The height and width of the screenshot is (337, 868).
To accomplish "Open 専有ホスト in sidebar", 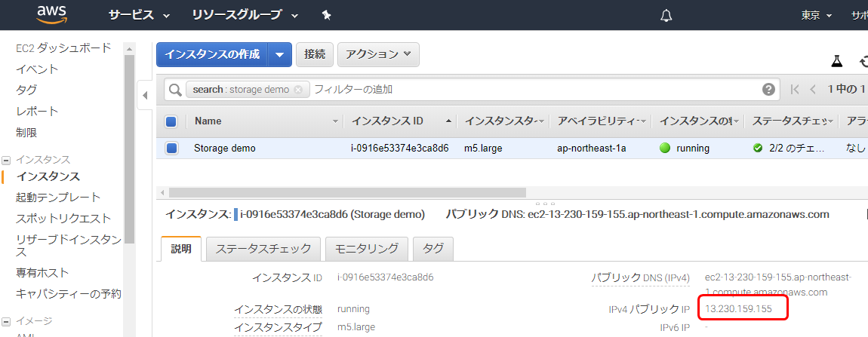I will tap(42, 272).
